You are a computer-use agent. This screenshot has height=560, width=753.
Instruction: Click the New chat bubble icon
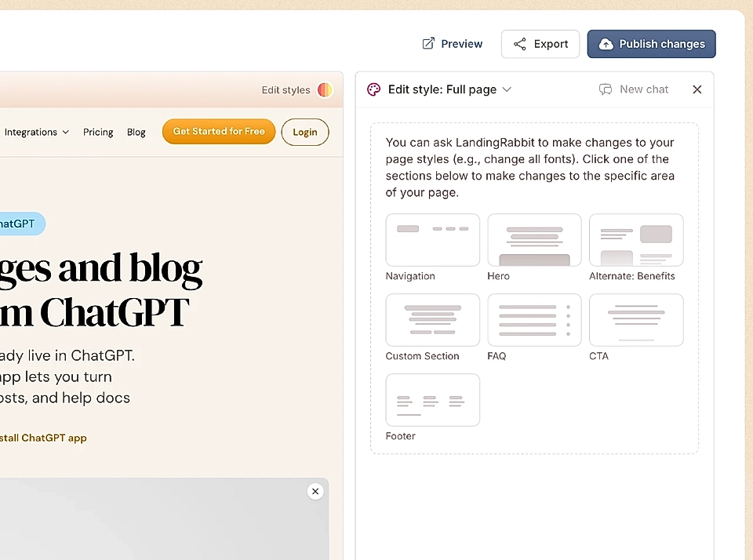click(606, 89)
